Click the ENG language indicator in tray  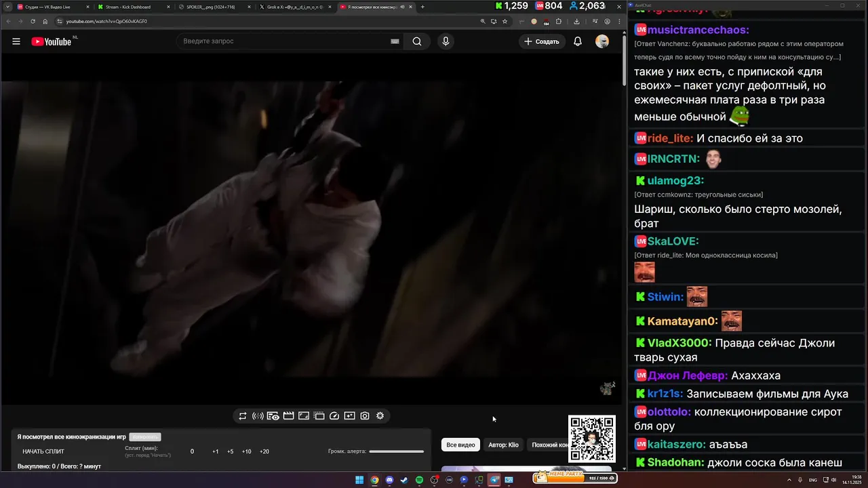coord(813,480)
